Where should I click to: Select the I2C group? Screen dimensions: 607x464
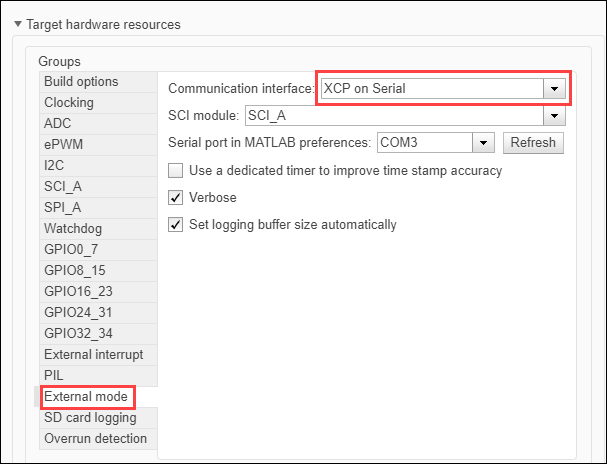pyautogui.click(x=55, y=166)
